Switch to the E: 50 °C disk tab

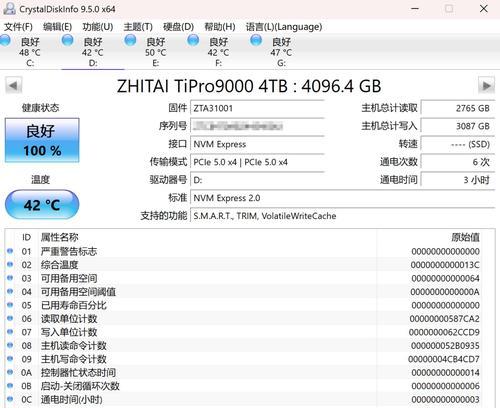click(156, 52)
